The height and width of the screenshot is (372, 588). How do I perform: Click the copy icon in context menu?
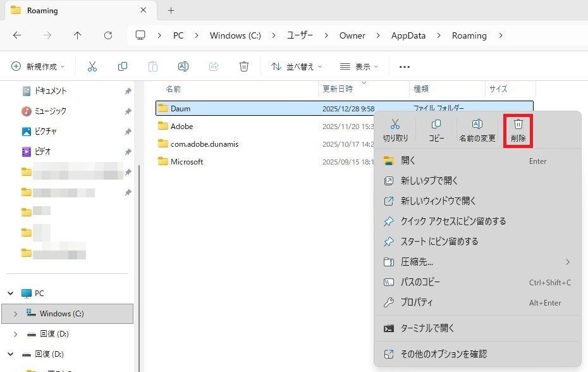coord(436,125)
